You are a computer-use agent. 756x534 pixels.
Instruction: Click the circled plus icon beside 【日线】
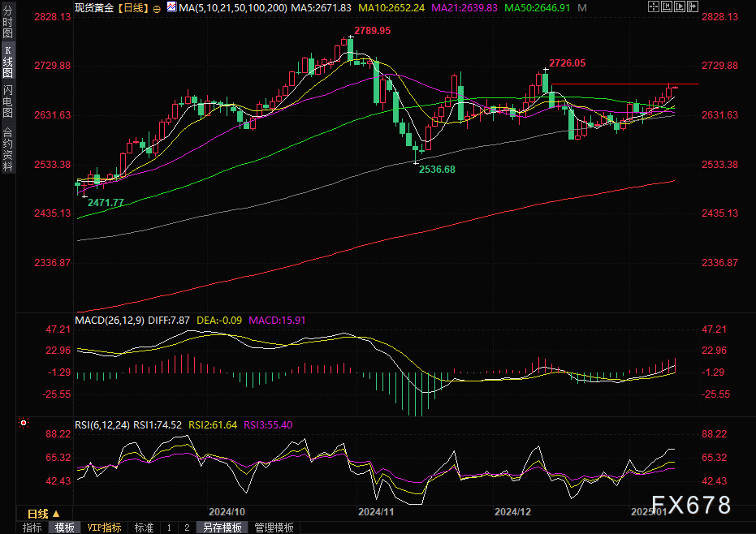click(157, 7)
